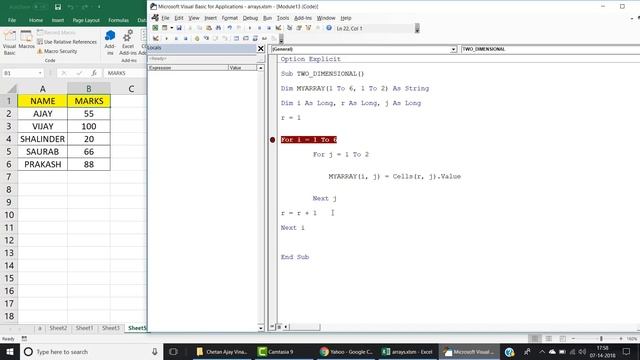Click the Excel Add-ins gear button
Screen dimensions: 640x360
pyautogui.click(x=128, y=42)
